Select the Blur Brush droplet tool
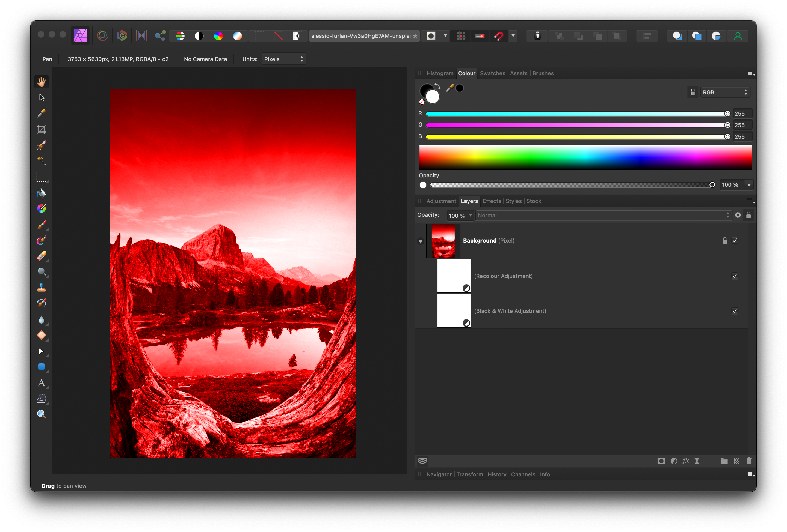 pyautogui.click(x=41, y=319)
